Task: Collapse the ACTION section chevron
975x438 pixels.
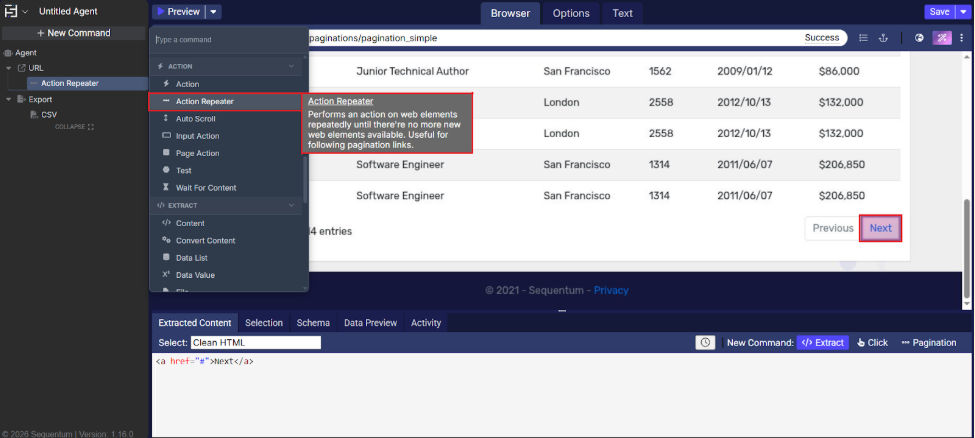Action: [293, 66]
